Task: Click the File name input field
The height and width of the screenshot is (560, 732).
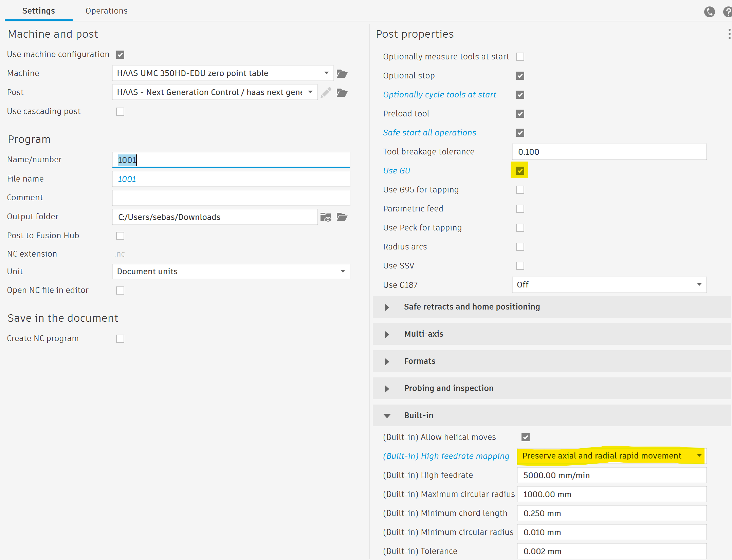Action: (x=231, y=179)
